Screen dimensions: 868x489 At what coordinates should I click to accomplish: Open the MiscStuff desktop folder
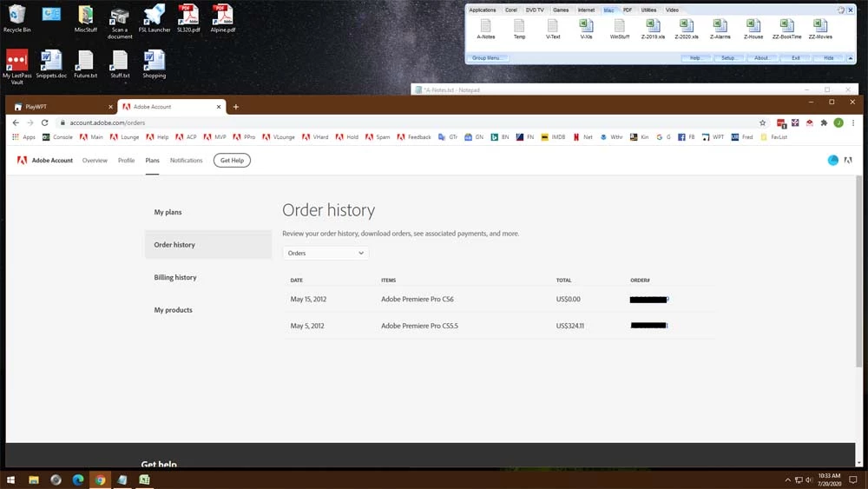pyautogui.click(x=85, y=18)
